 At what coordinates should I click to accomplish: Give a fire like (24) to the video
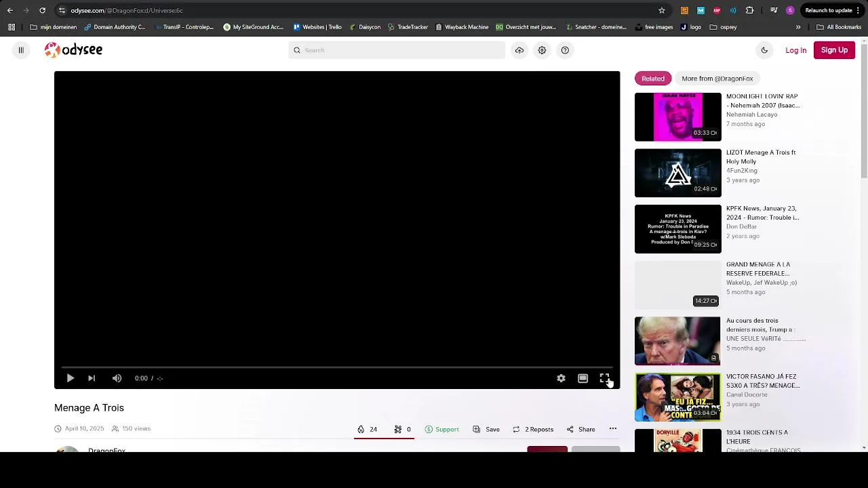(367, 429)
